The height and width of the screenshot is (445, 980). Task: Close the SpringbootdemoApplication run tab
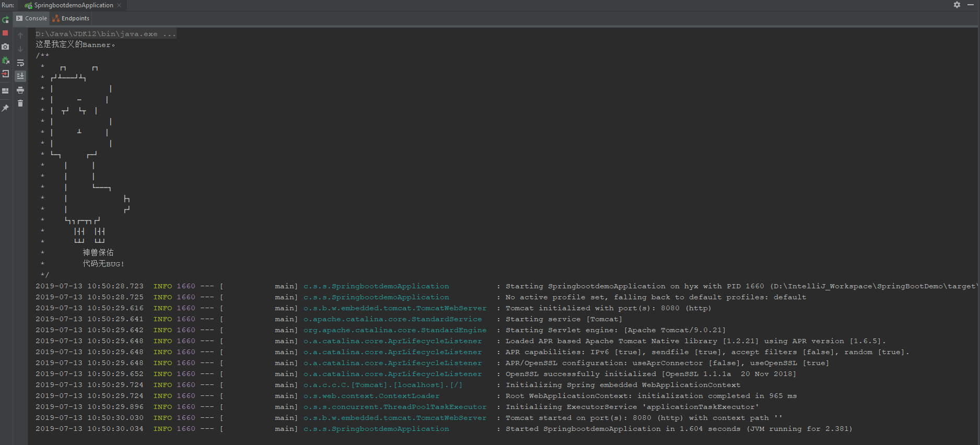(x=119, y=5)
